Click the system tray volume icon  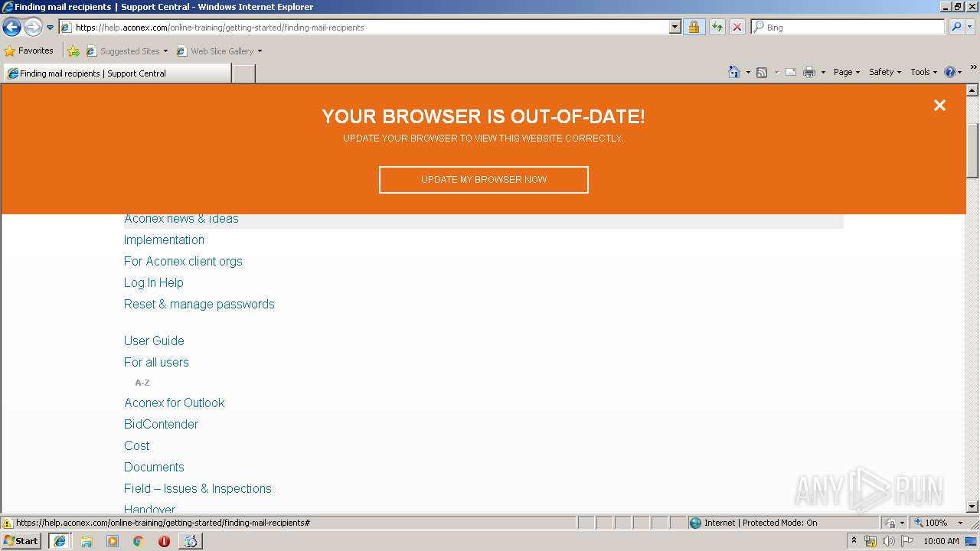[889, 541]
